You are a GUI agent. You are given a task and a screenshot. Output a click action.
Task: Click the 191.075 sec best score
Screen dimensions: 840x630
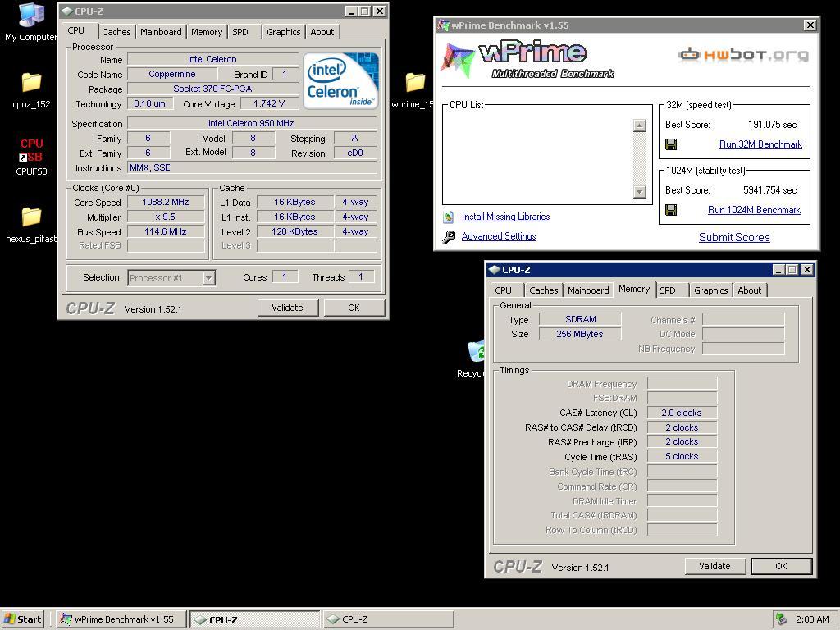(x=772, y=125)
